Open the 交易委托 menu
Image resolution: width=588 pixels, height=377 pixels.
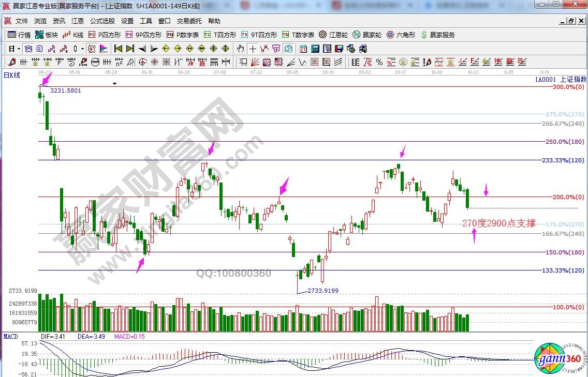pos(189,21)
